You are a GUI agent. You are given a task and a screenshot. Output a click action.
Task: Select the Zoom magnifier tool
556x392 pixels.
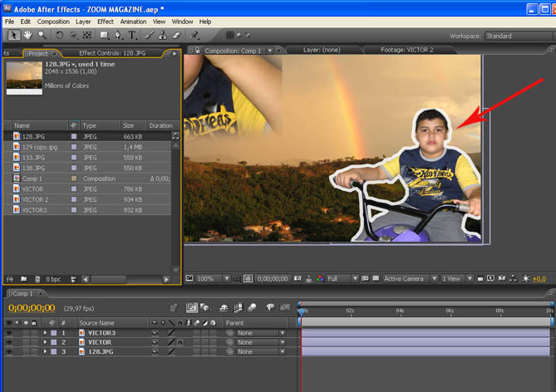(x=41, y=36)
